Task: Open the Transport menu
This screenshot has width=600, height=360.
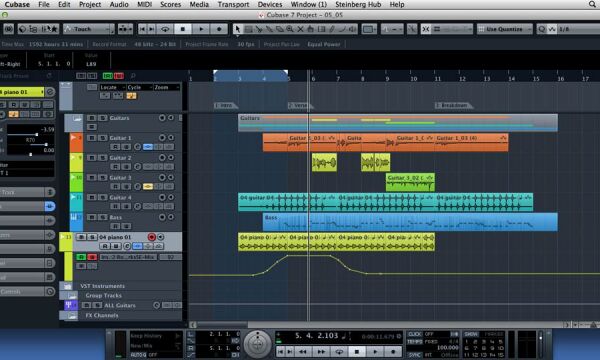Action: coord(233,4)
